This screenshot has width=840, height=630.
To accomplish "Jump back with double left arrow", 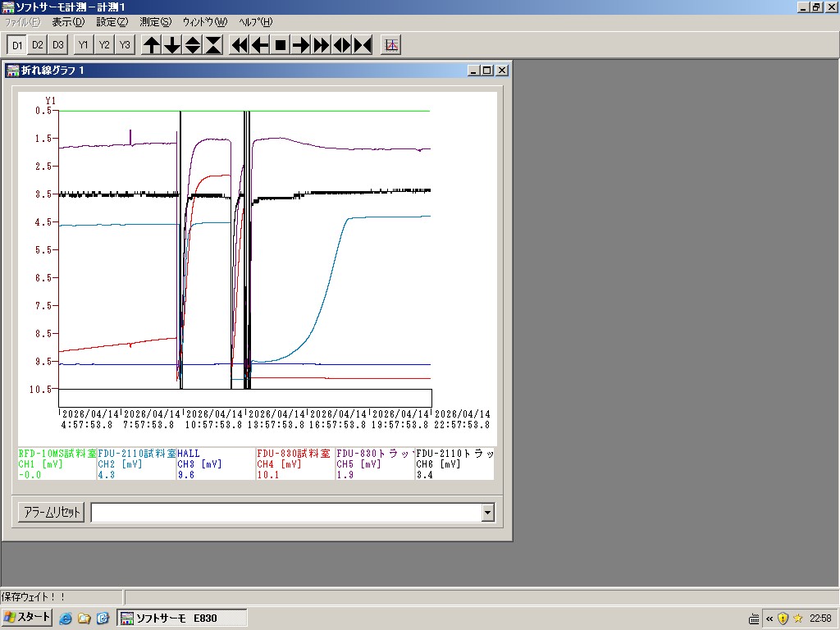I will pos(240,45).
